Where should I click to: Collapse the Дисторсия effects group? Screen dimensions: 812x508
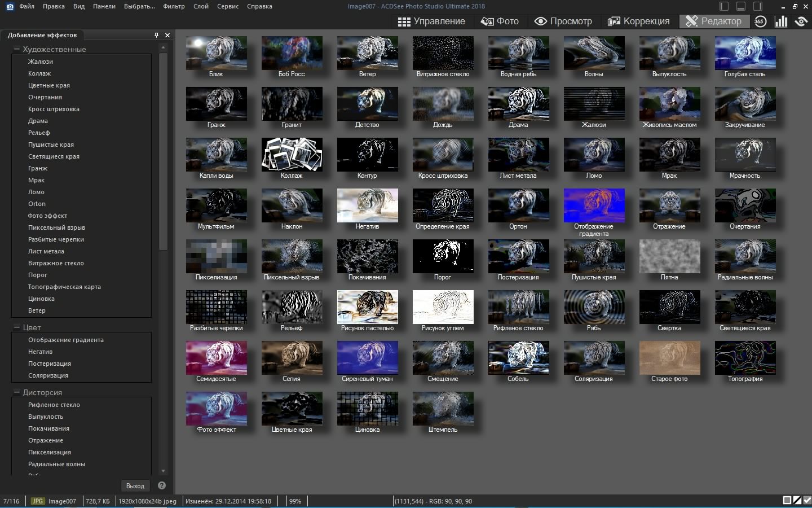click(x=17, y=392)
